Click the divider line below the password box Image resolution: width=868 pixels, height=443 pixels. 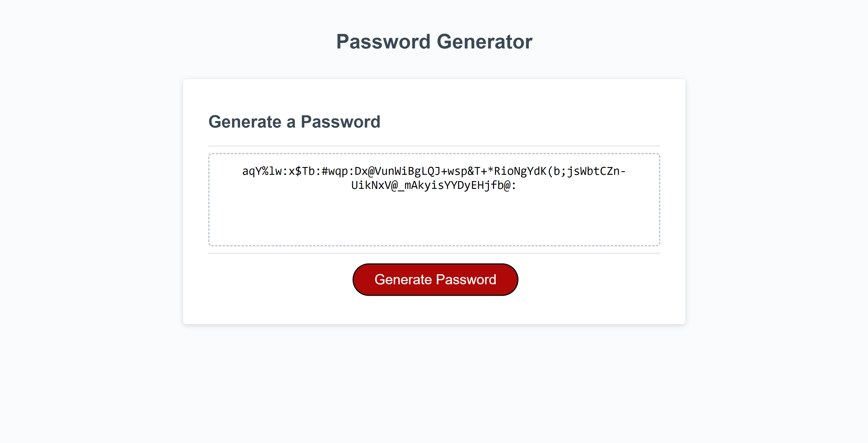click(x=434, y=253)
